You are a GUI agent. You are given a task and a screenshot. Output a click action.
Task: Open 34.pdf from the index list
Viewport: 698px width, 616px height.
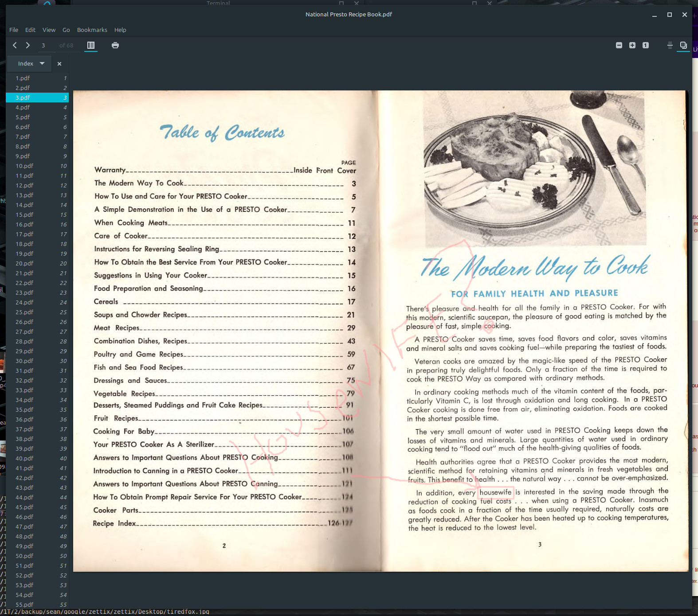click(37, 400)
